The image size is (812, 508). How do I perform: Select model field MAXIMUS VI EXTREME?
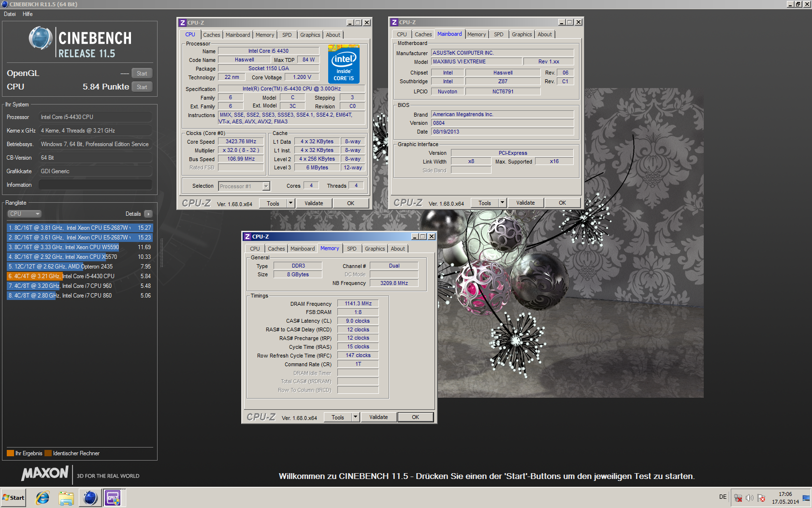(x=477, y=61)
